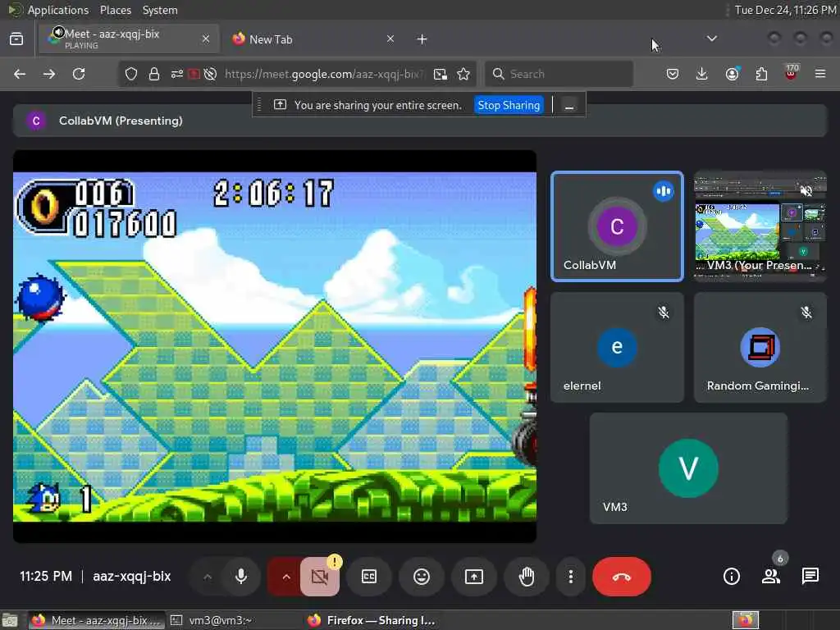
Task: Open the Firefox hamburger menu
Action: (x=820, y=74)
